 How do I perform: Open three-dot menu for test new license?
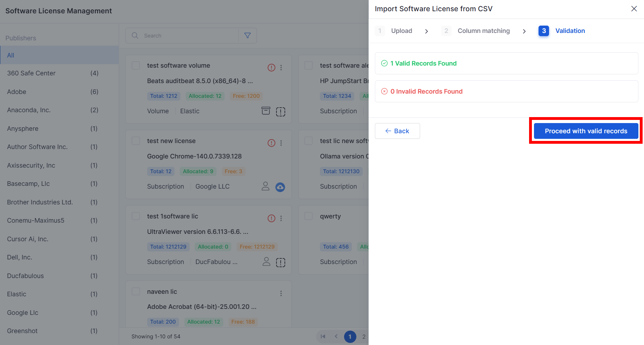[281, 143]
